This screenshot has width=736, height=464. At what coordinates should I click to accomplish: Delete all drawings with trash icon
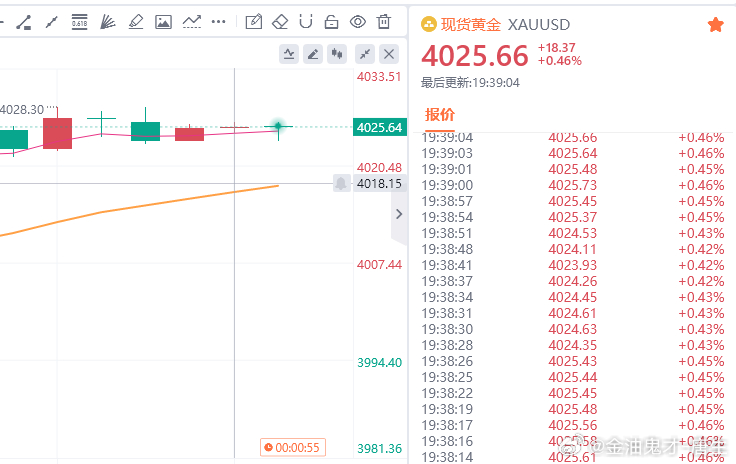coord(383,22)
